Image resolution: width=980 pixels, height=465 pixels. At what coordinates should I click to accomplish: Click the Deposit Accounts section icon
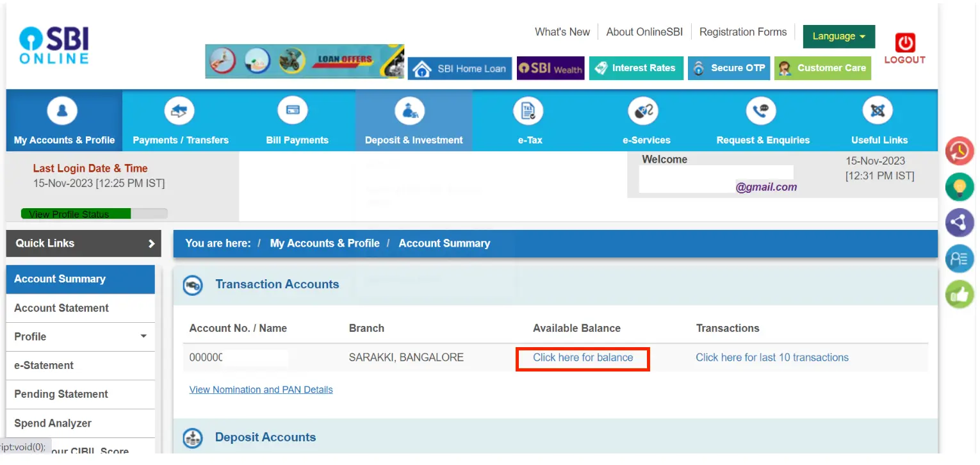coord(193,438)
